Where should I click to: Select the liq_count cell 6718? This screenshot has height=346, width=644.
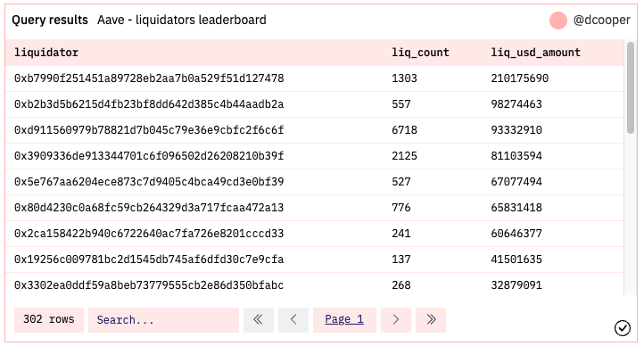(405, 130)
